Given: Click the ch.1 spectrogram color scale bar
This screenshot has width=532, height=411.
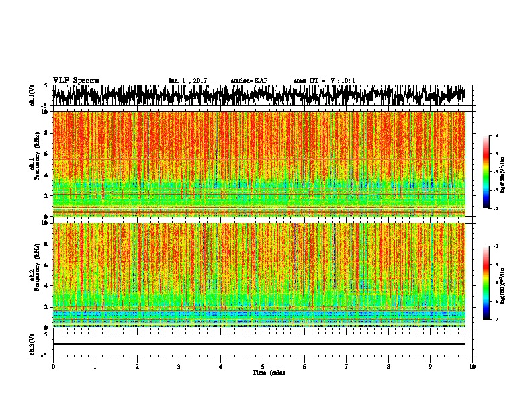Looking at the screenshot, I should 486,172.
